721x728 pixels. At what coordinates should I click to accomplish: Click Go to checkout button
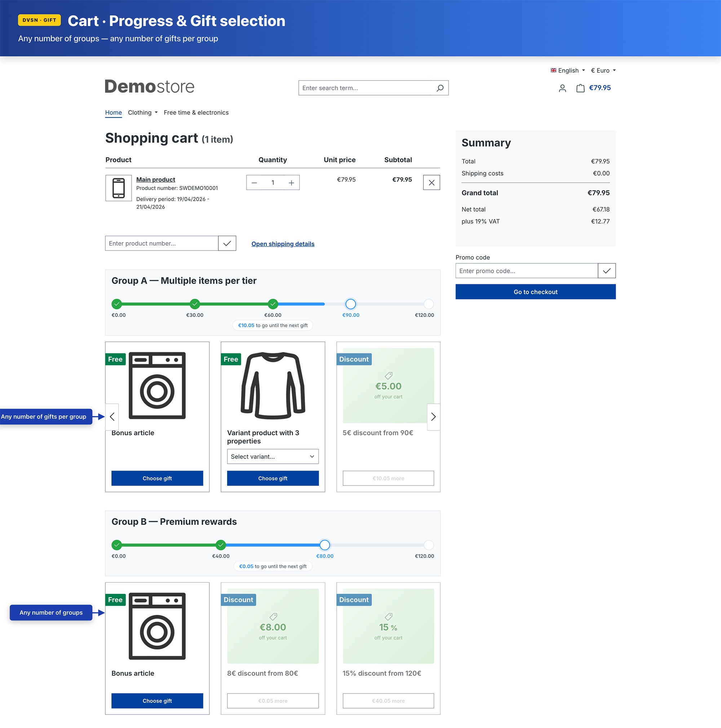tap(535, 292)
